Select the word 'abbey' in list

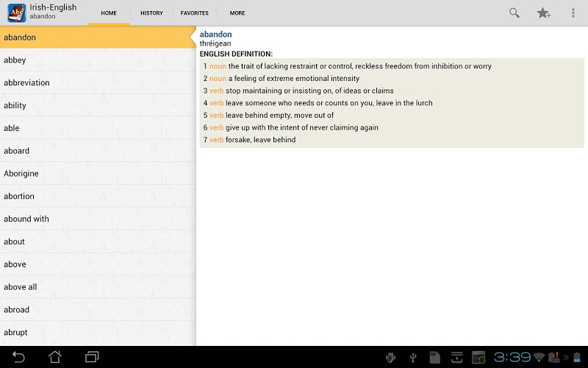click(98, 60)
